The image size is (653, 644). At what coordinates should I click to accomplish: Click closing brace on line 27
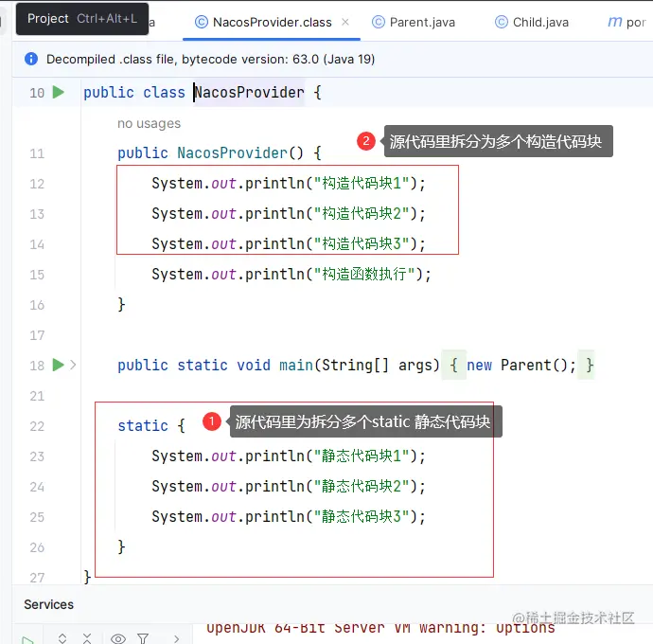coord(87,578)
